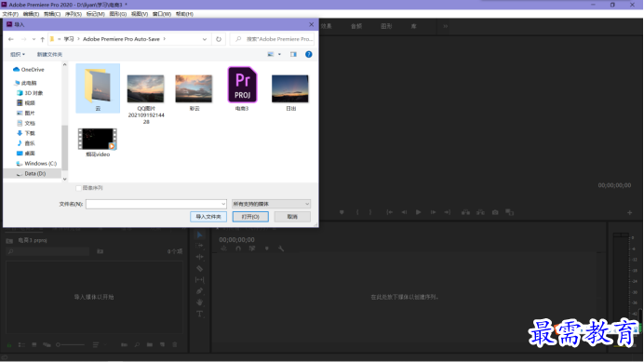Switch to the 音频 workspace tab
This screenshot has width=644, height=362.
tap(356, 26)
